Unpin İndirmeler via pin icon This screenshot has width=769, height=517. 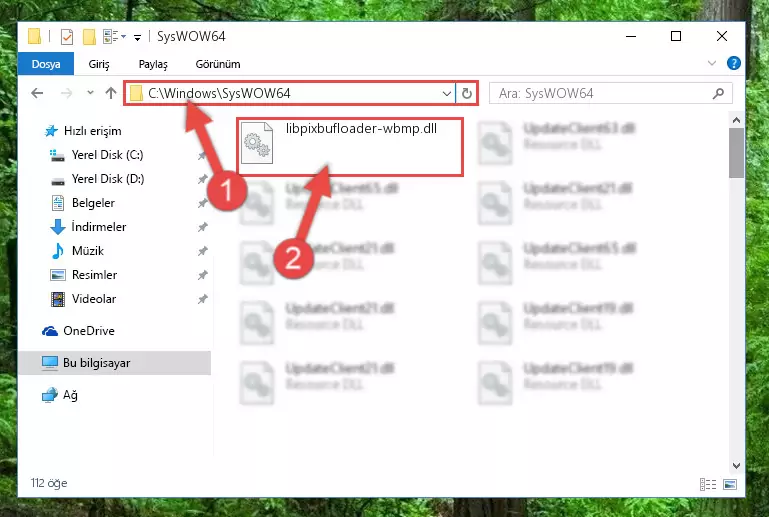pos(202,228)
